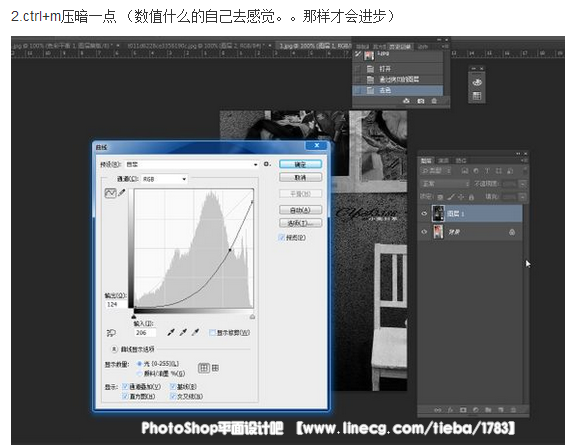Open the Layers panel flyout menu
Viewport: 565px width, 445px height.
[x=525, y=160]
